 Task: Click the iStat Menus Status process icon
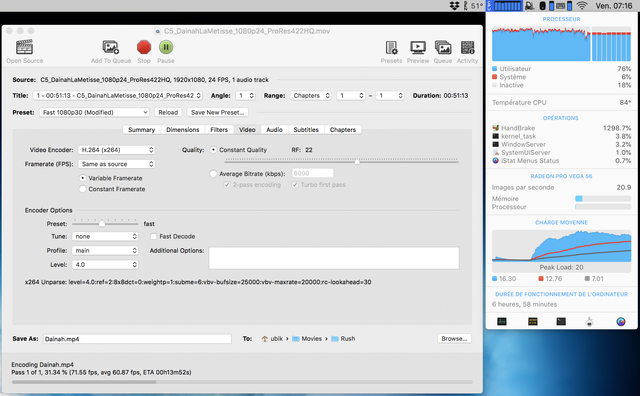point(496,160)
